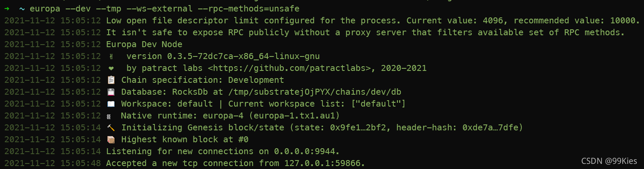Click the Europa Dev Node line

(x=144, y=44)
